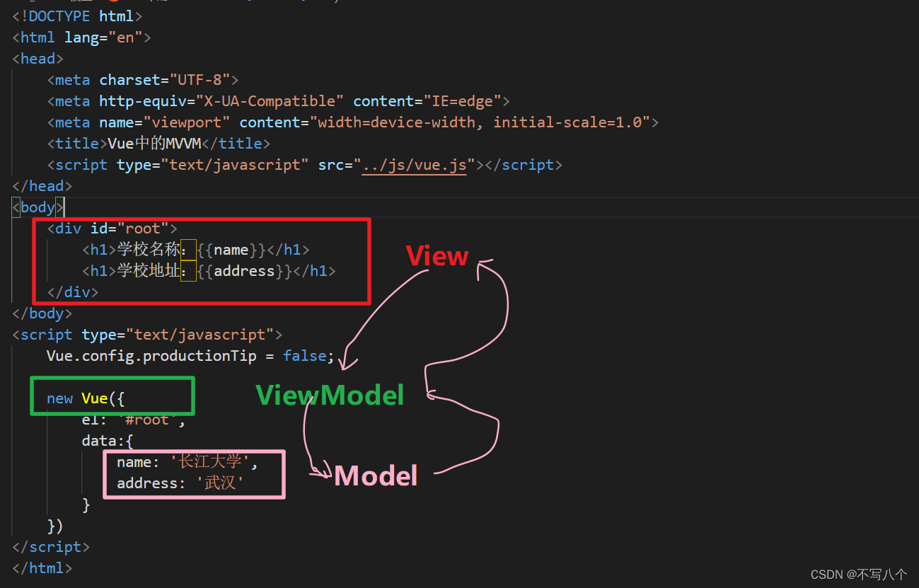Click the 学校地址 heading text
The width and height of the screenshot is (919, 588).
pyautogui.click(x=147, y=271)
